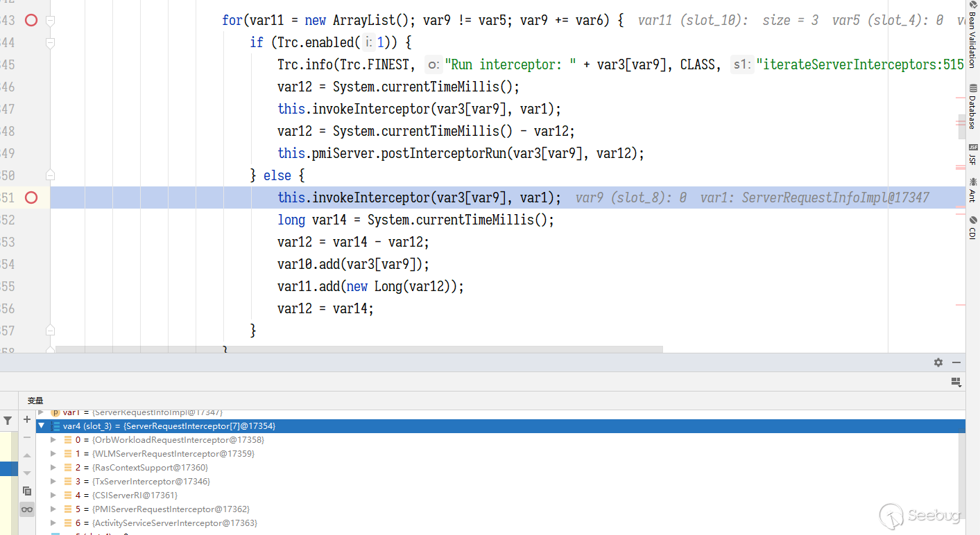Expand element 2 RasContextSupport
The width and height of the screenshot is (980, 535).
point(53,468)
